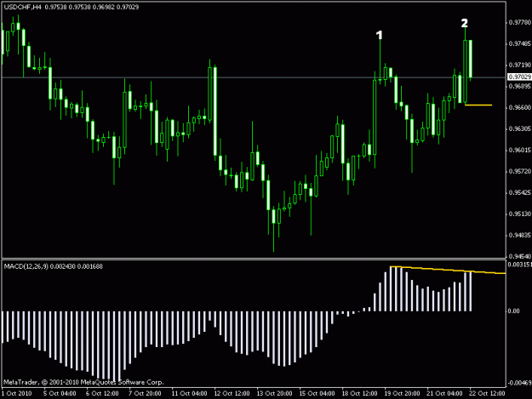Image resolution: width=532 pixels, height=399 pixels.
Task: Click the 11 Oct 04:00 time label
Action: pyautogui.click(x=189, y=393)
